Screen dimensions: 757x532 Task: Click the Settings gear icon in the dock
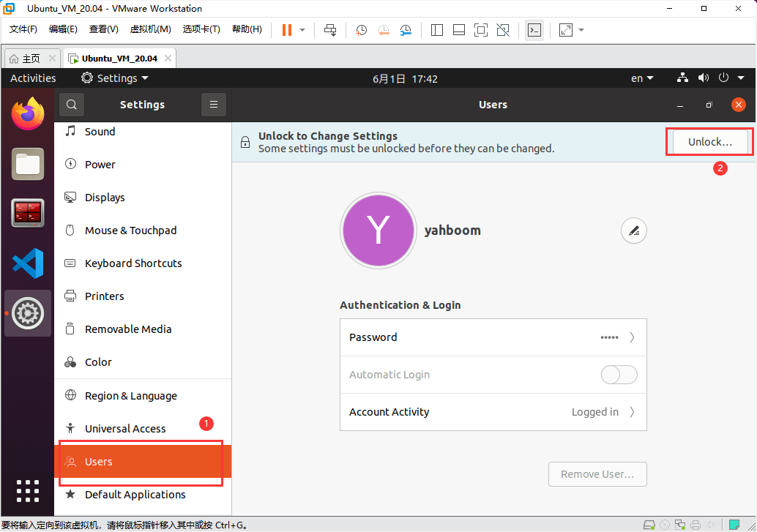tap(28, 313)
